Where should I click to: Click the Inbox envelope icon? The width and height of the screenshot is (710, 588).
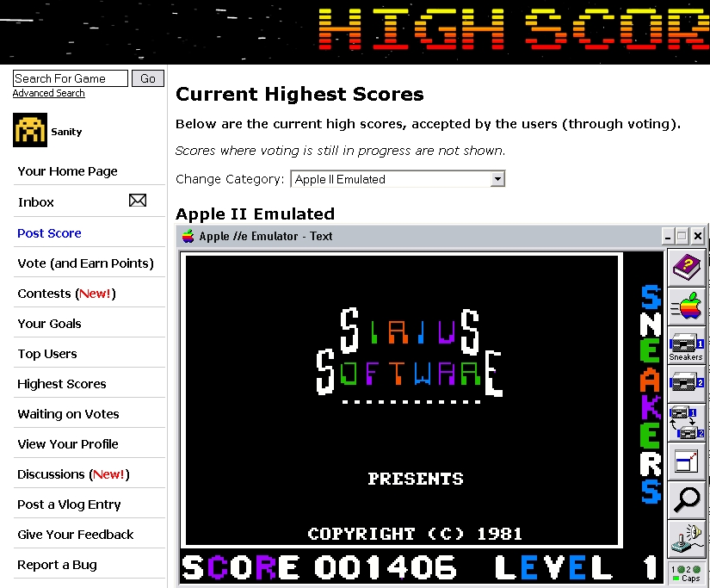pyautogui.click(x=138, y=201)
